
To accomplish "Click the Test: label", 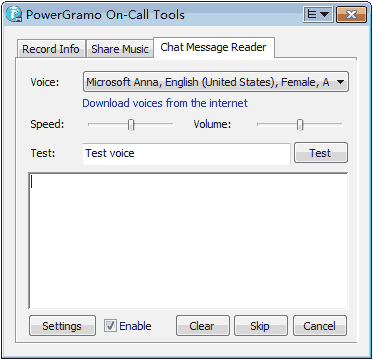I will (43, 153).
